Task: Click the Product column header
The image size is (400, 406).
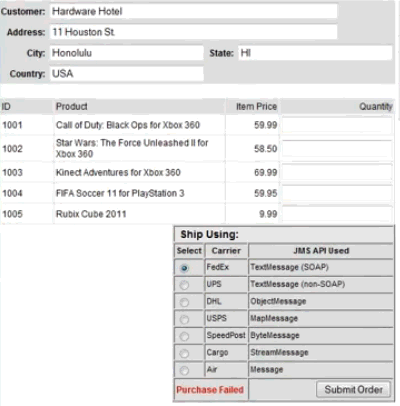Action: pos(72,106)
